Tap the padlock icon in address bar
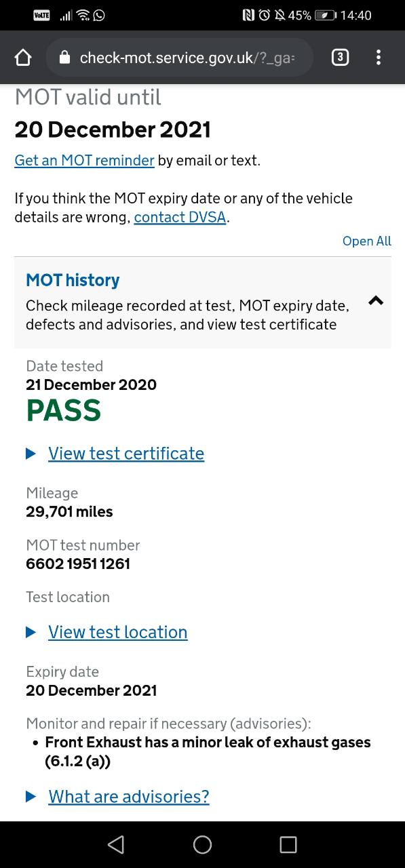The width and height of the screenshot is (405, 868). coord(65,58)
